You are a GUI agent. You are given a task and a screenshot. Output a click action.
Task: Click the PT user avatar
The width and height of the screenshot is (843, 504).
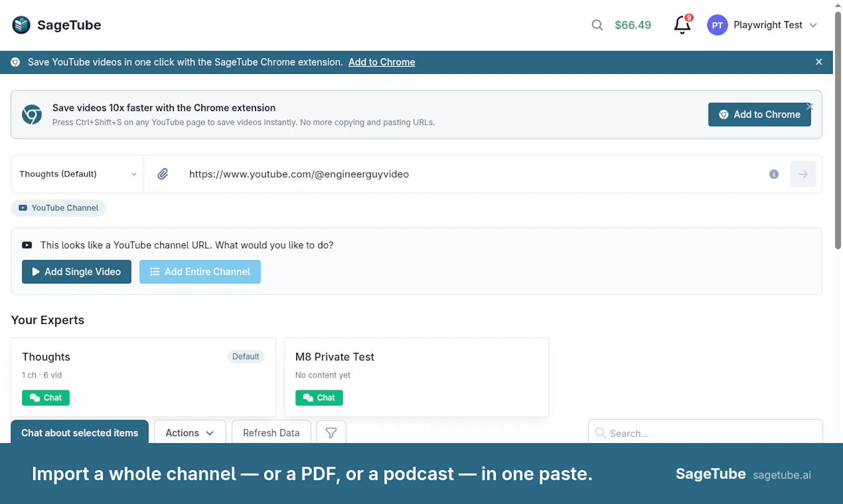coord(717,25)
